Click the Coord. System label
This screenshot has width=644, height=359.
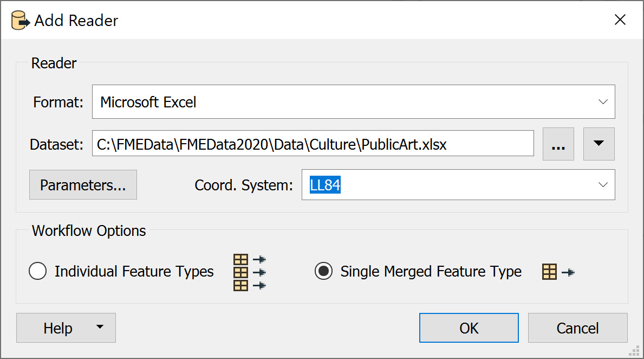[x=244, y=185]
